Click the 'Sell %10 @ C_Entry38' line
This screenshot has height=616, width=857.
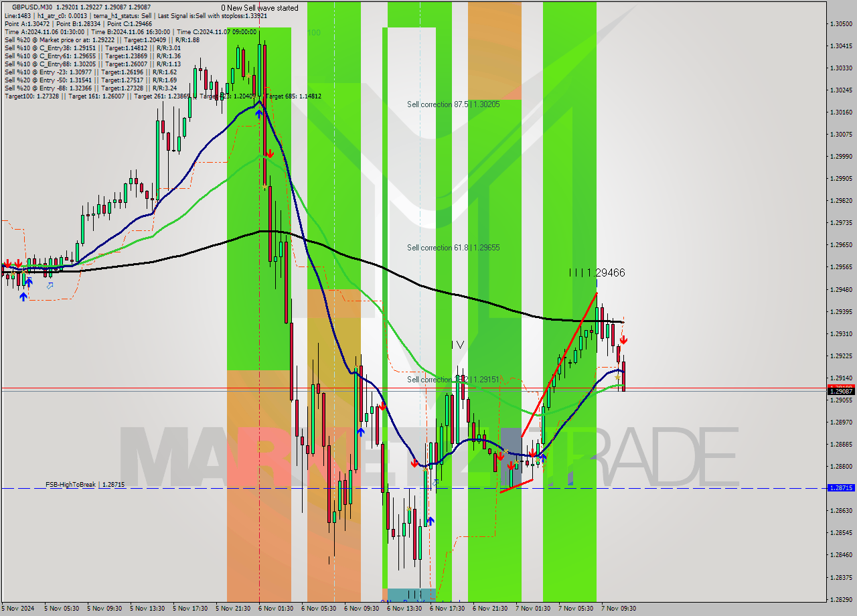(92, 48)
